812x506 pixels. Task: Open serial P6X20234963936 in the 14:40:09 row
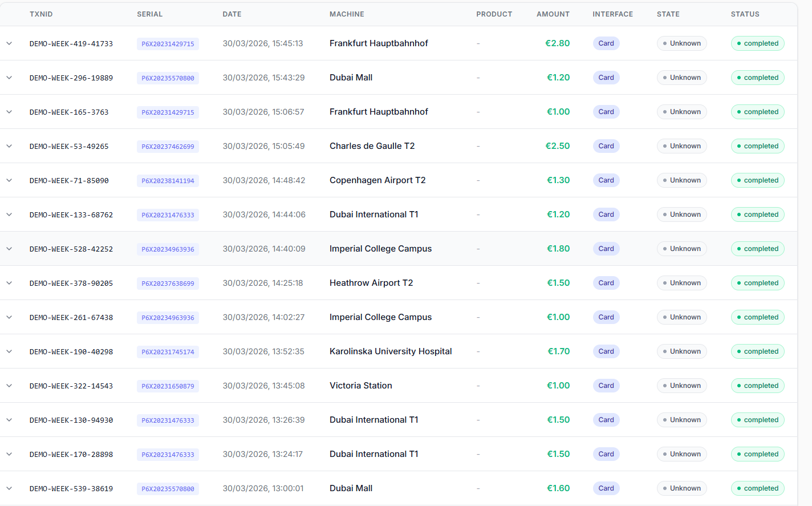coord(168,249)
